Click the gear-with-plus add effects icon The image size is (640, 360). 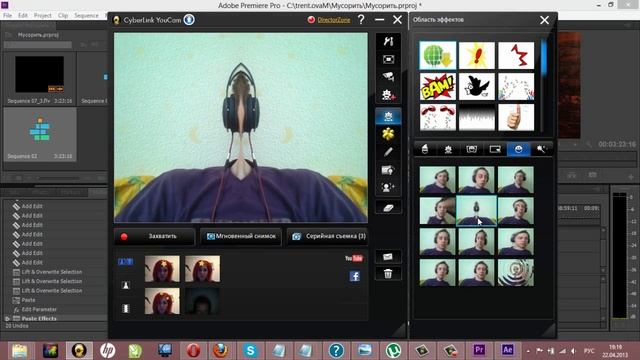(x=388, y=95)
